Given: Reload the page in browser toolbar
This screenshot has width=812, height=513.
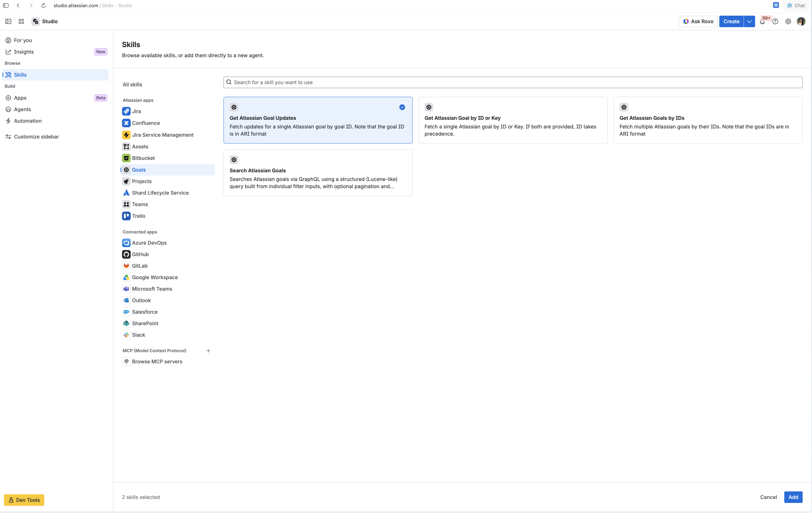Looking at the screenshot, I should (44, 5).
